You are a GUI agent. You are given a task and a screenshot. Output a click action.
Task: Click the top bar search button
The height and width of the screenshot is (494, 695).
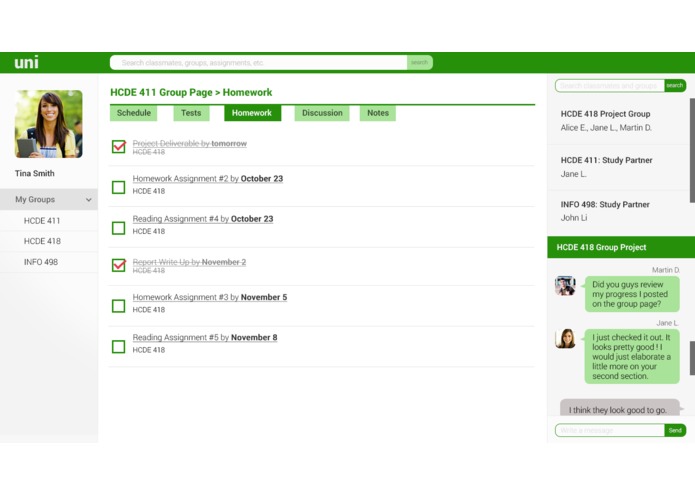pyautogui.click(x=419, y=62)
